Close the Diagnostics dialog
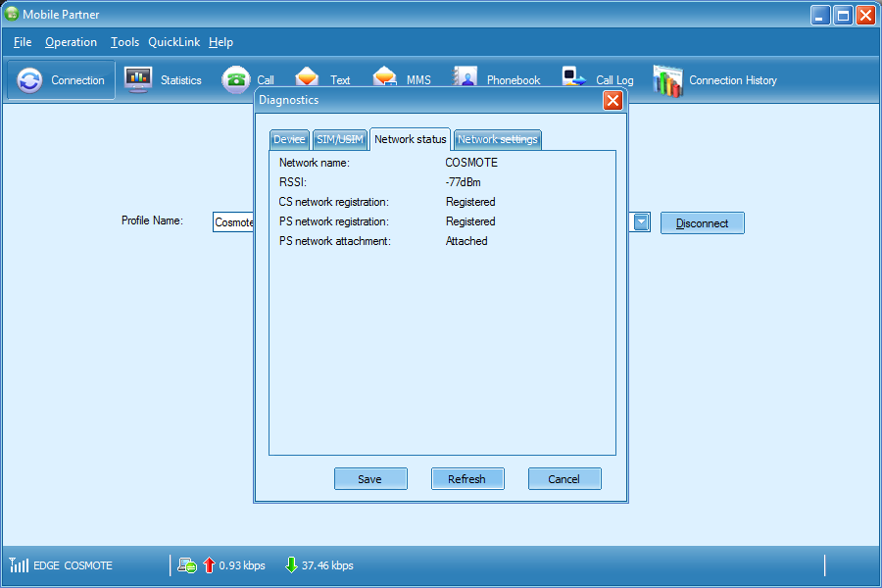Image resolution: width=882 pixels, height=588 pixels. coord(612,101)
